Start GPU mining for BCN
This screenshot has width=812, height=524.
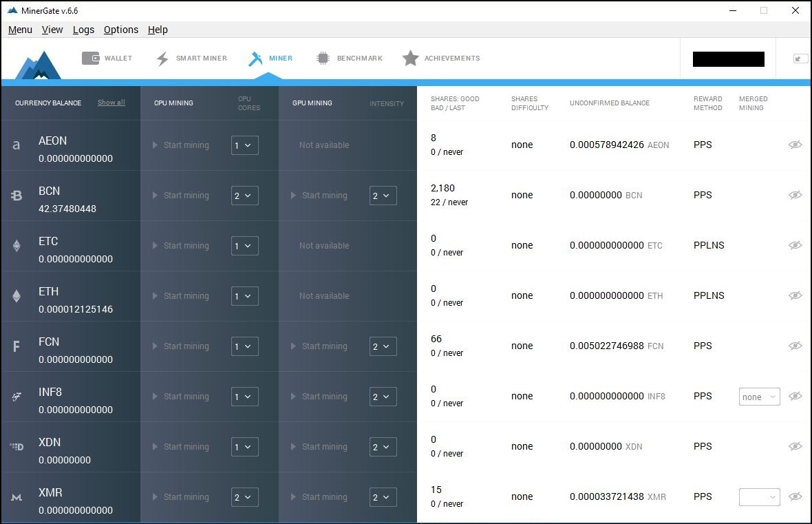[x=319, y=196]
